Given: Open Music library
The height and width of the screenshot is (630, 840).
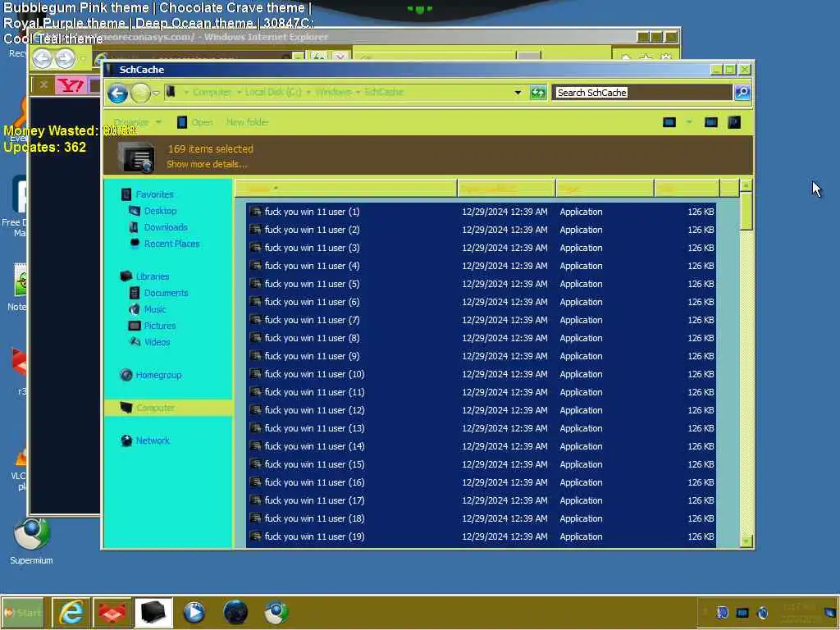Looking at the screenshot, I should point(155,309).
